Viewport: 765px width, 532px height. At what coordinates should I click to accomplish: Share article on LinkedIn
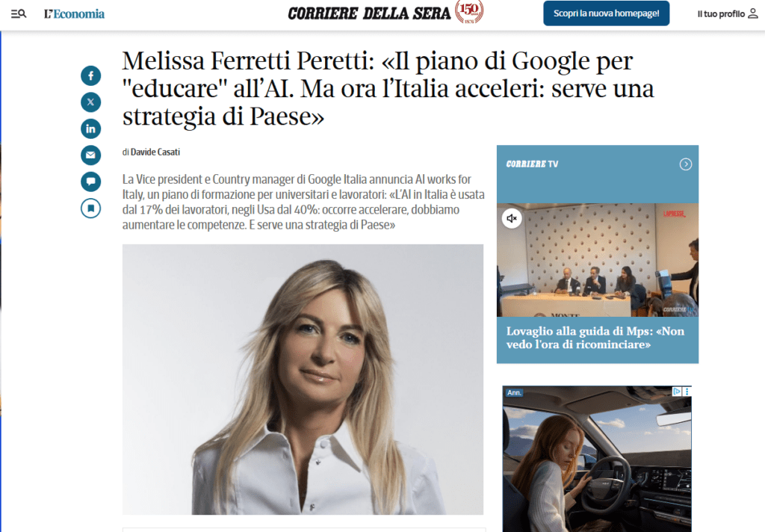90,129
